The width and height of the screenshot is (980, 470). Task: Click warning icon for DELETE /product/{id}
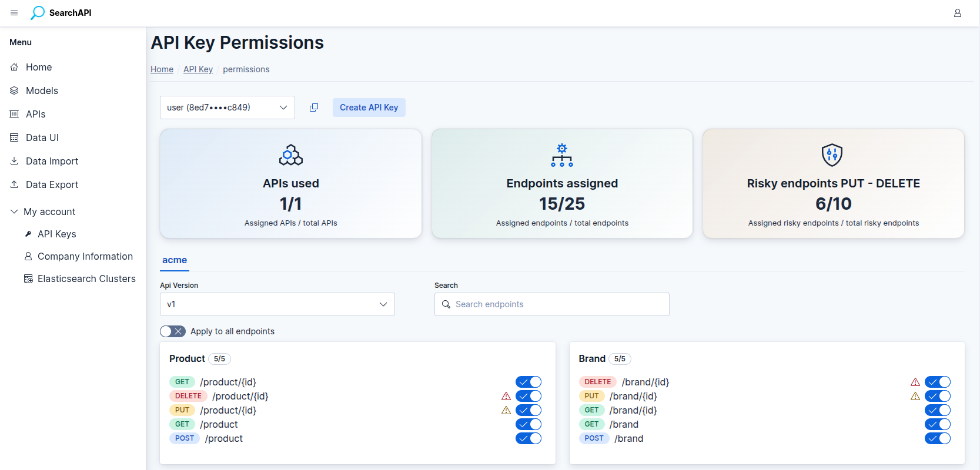506,396
